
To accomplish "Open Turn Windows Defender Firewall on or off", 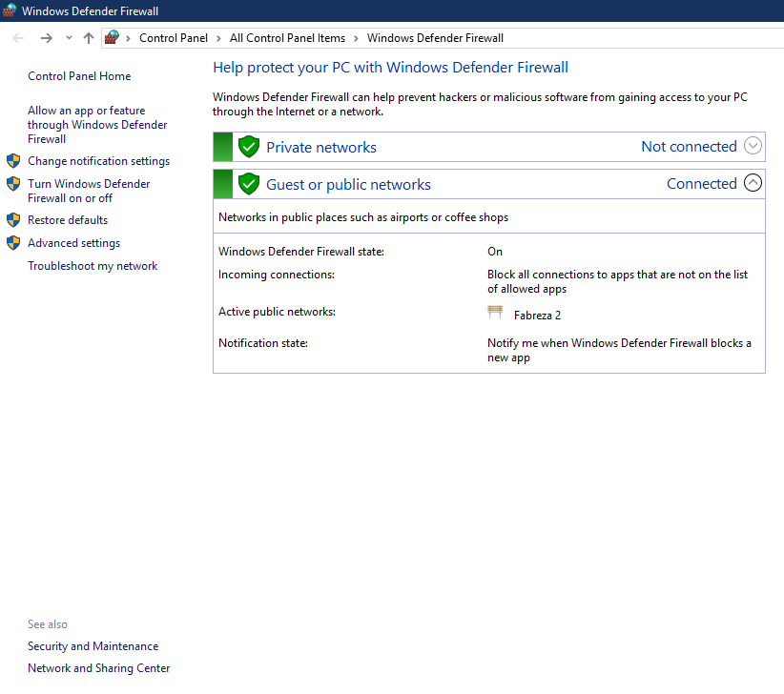I will pos(89,191).
